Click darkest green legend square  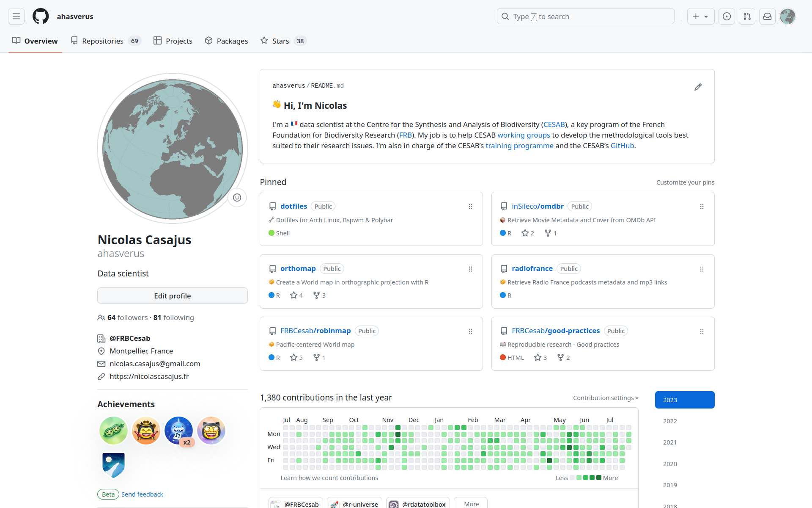599,478
